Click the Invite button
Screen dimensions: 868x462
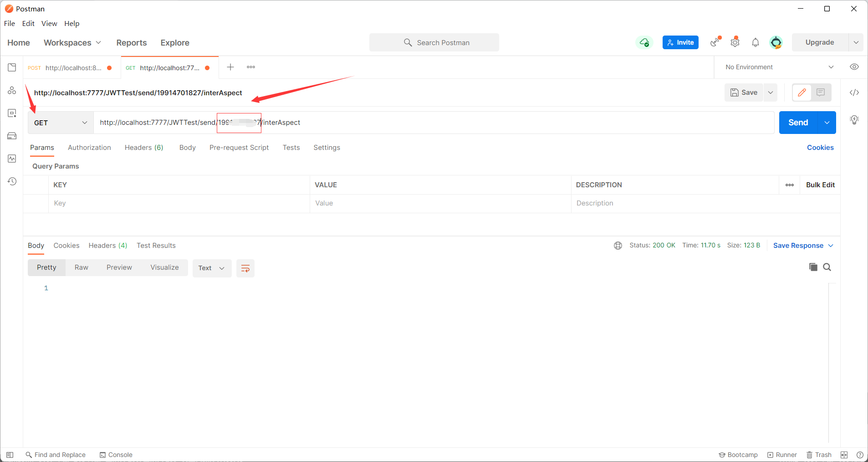pos(680,42)
